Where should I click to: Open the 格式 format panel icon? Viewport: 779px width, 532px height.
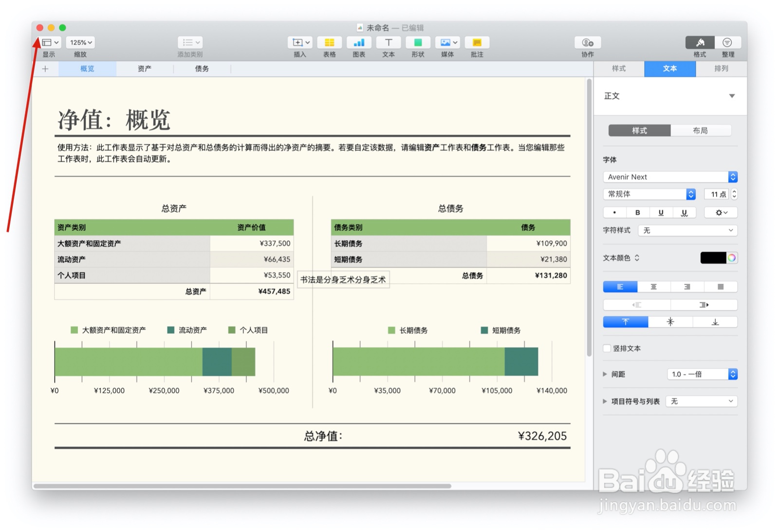(700, 43)
